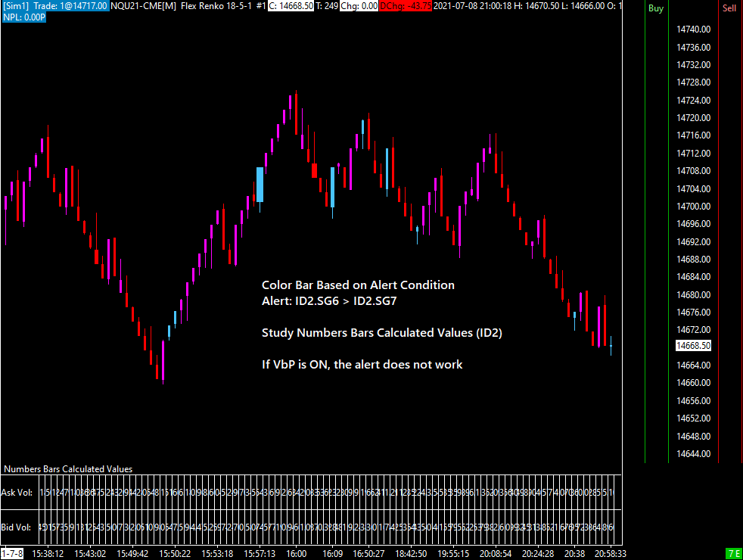Click the 20:58:33 time axis label
Screen dimensions: 743x560
[611, 553]
